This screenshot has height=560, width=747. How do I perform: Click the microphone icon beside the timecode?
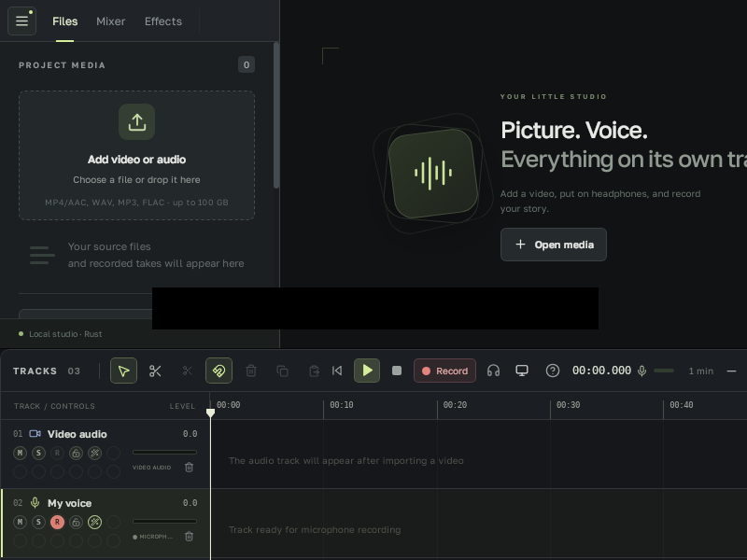642,371
